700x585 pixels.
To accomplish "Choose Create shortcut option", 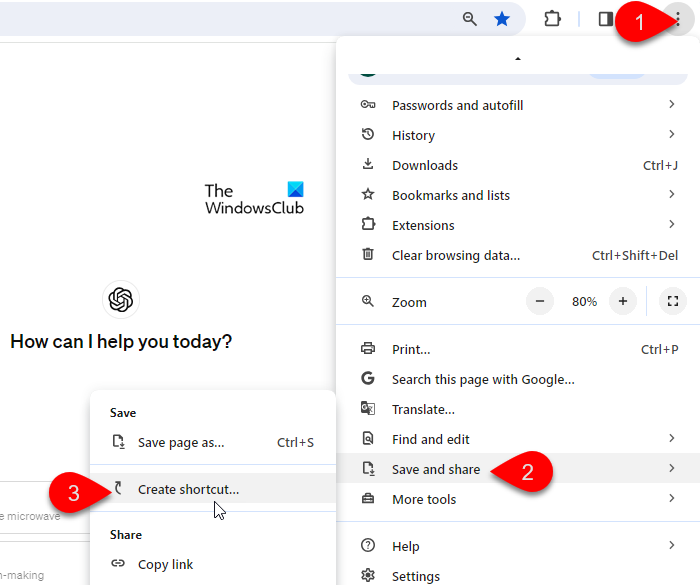I will tap(188, 489).
